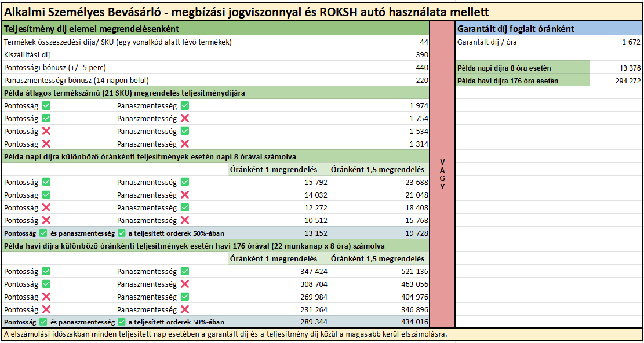Select the blue 'Garantált díj foglalt óránként' header
Viewport: 644px width, 343px height.
[x=548, y=28]
